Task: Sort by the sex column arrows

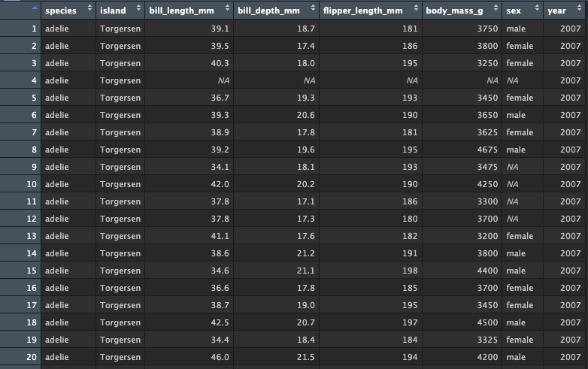Action: point(537,7)
